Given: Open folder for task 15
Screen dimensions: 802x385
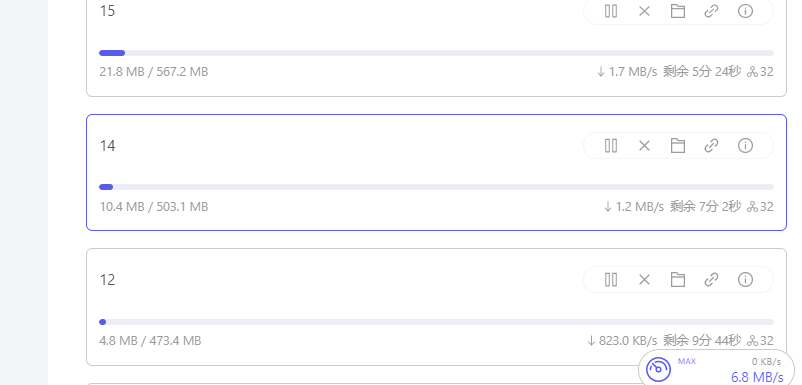Looking at the screenshot, I should tap(678, 11).
